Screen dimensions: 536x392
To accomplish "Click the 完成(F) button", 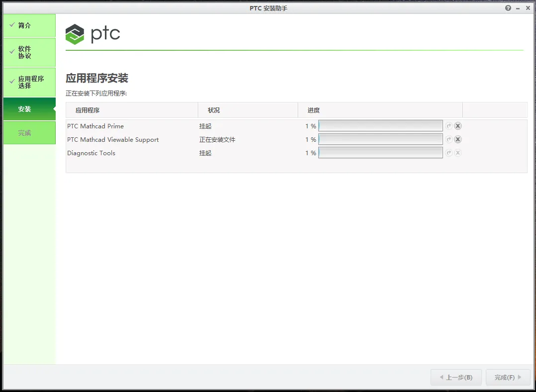I will click(508, 377).
